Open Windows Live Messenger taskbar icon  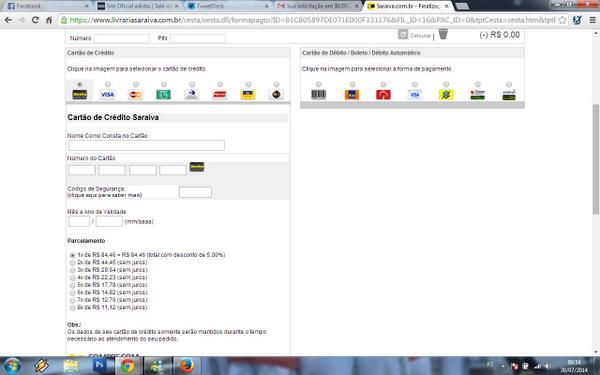(158, 366)
